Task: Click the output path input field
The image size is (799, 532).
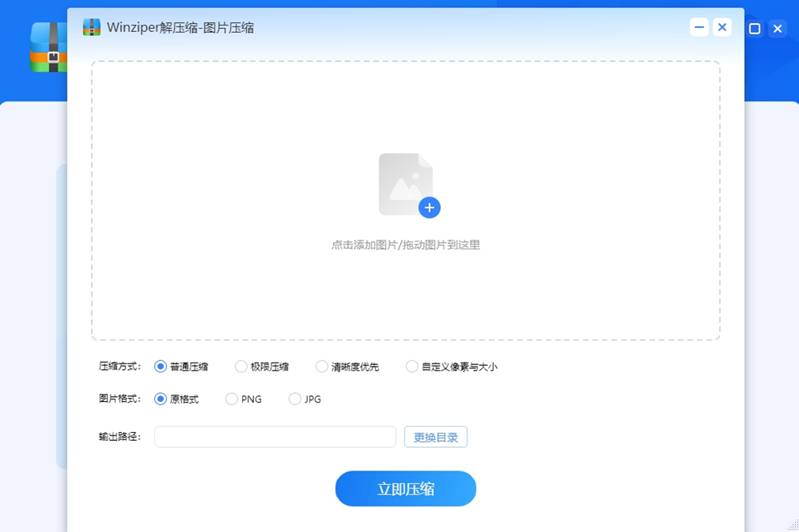Action: point(275,436)
